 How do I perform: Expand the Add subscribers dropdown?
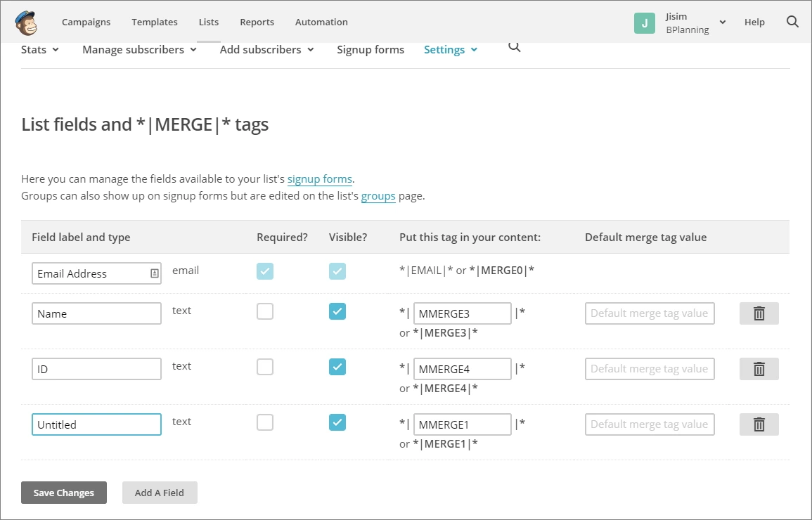tap(266, 50)
